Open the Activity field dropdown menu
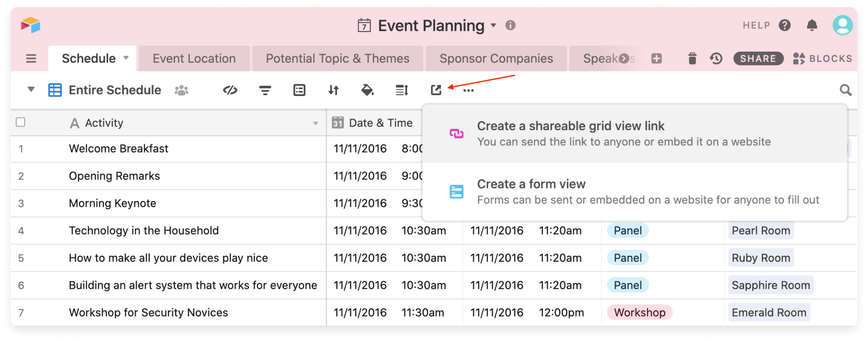 click(315, 122)
